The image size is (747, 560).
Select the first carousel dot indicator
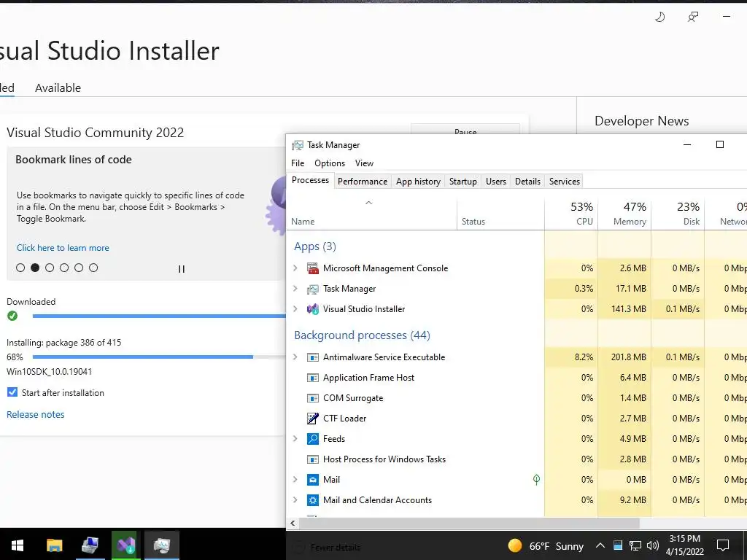(20, 268)
